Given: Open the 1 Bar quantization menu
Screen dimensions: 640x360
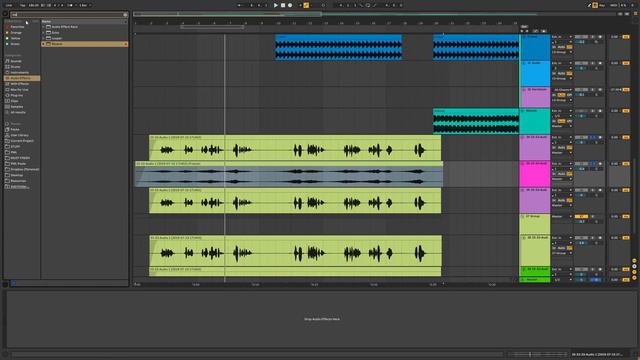Looking at the screenshot, I should click(85, 5).
